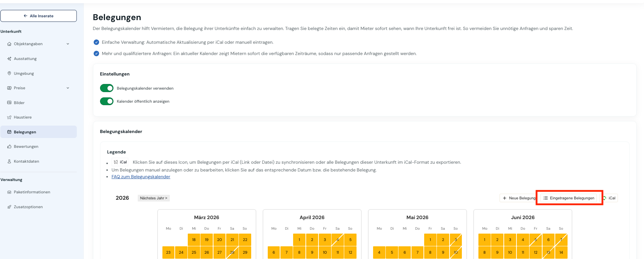Click the Zusatzoptionen rocket icon
The height and width of the screenshot is (259, 644).
pos(9,207)
